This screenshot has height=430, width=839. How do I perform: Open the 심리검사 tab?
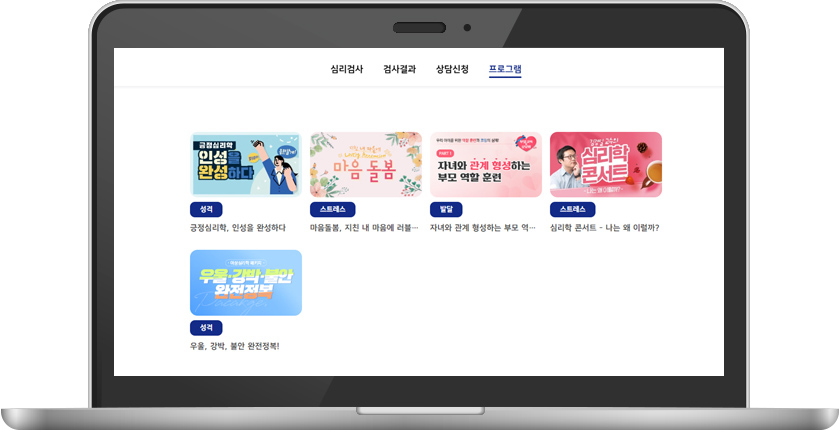coord(347,69)
